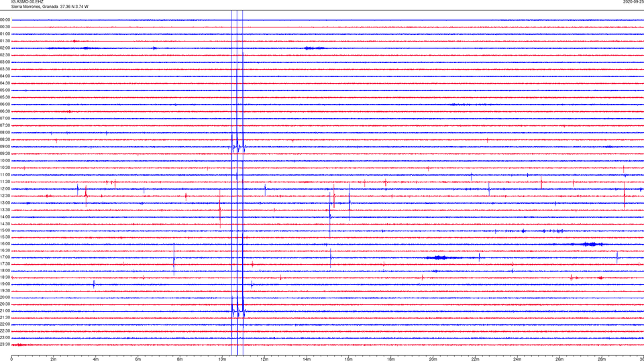Pick the 23:30 row label
Image resolution: width=644 pixels, height=362 pixels.
pos(5,345)
